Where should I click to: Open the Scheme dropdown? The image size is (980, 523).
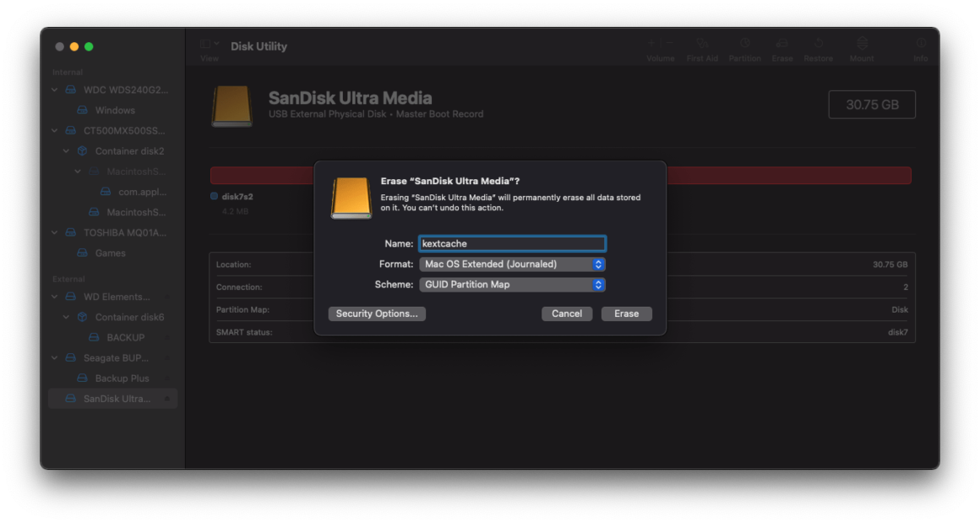(x=511, y=285)
